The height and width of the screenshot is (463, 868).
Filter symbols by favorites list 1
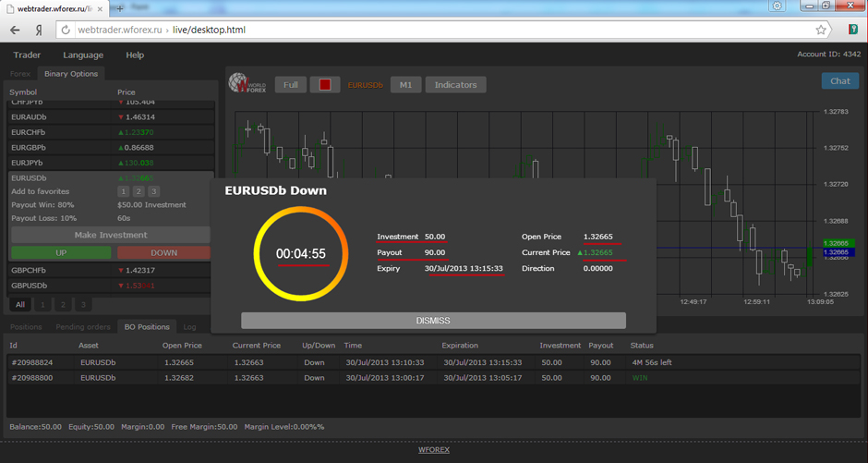[x=42, y=305]
